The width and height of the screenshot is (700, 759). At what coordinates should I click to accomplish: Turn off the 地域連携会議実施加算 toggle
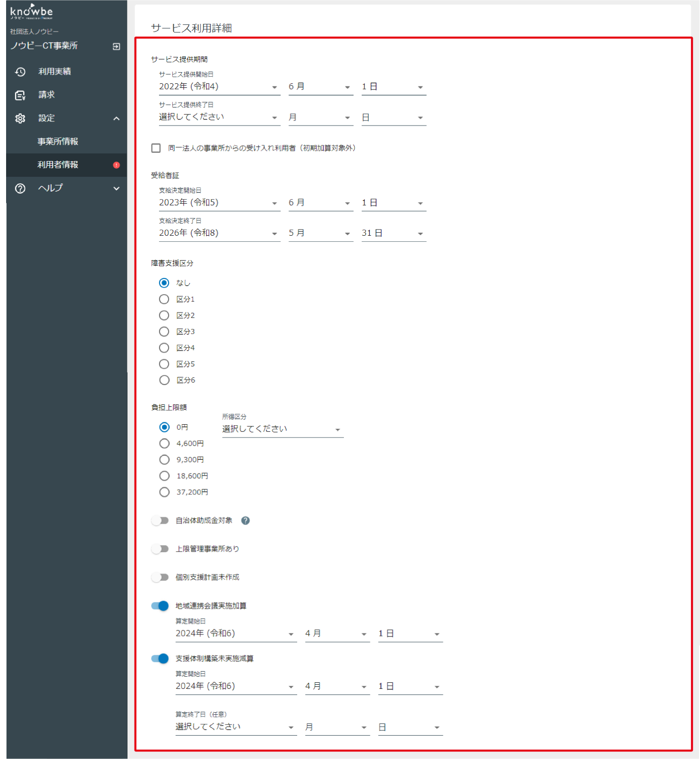coord(160,606)
